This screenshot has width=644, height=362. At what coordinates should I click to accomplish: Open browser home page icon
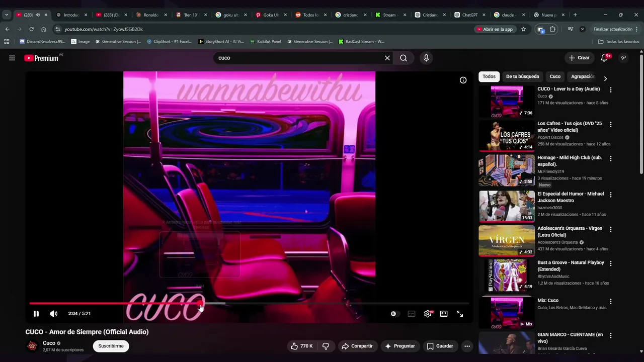[43, 29]
